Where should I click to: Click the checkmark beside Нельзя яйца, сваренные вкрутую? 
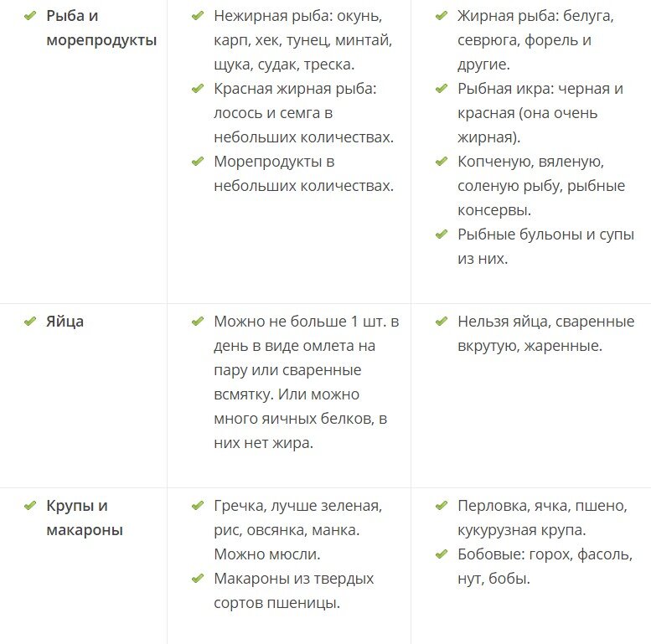(x=442, y=322)
